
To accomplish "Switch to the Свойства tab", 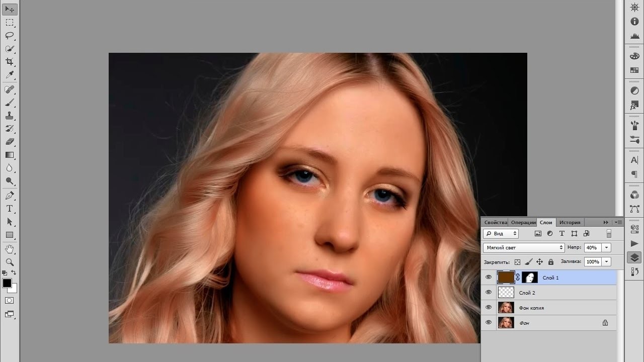I will pyautogui.click(x=496, y=222).
